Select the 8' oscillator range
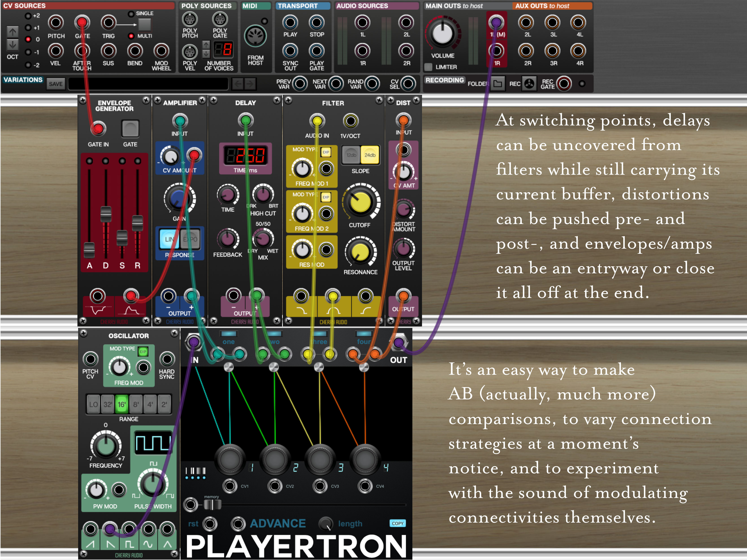This screenshot has width=747, height=560. [136, 404]
